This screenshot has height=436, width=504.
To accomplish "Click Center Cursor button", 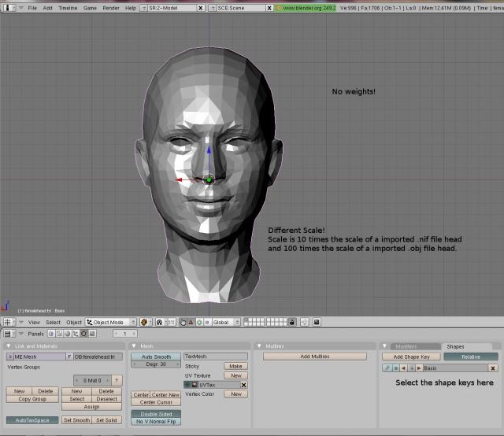I will pos(156,402).
